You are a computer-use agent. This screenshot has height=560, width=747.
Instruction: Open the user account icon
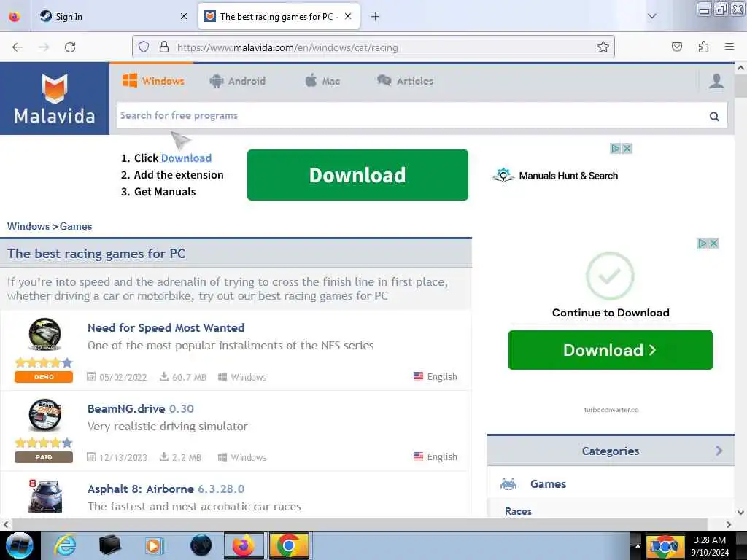click(716, 81)
